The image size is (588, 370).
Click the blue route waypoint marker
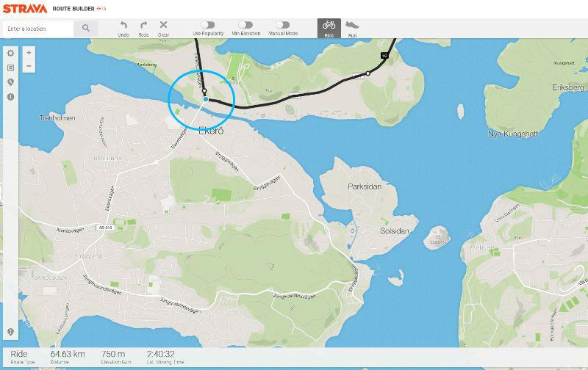coord(206,98)
